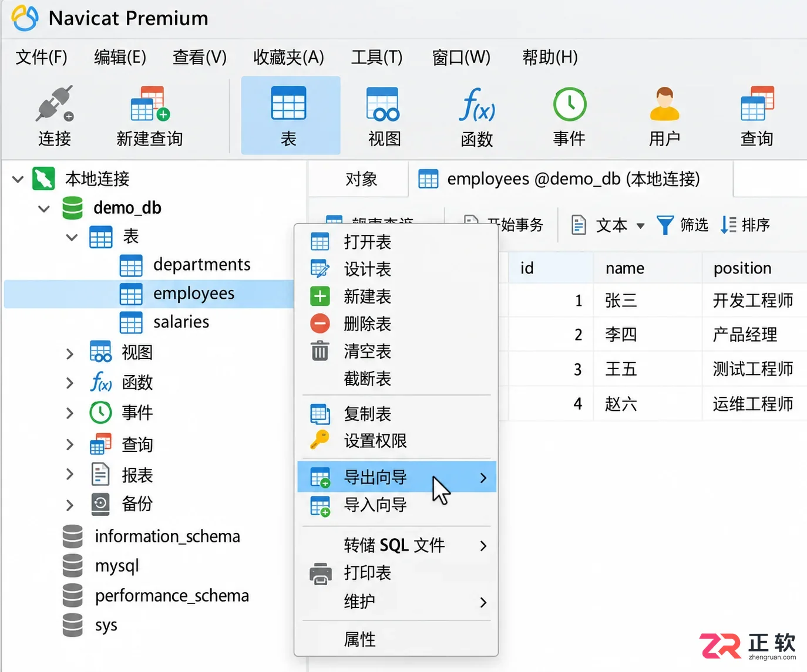Screen dimensions: 807x672
Task: Click the Print Table (打印表) printer icon
Action: coord(320,573)
